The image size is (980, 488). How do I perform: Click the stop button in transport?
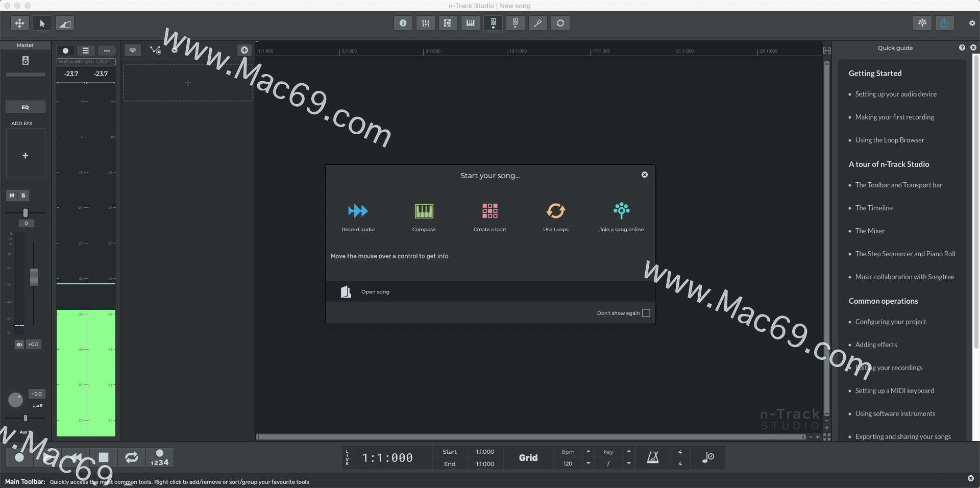pos(104,457)
